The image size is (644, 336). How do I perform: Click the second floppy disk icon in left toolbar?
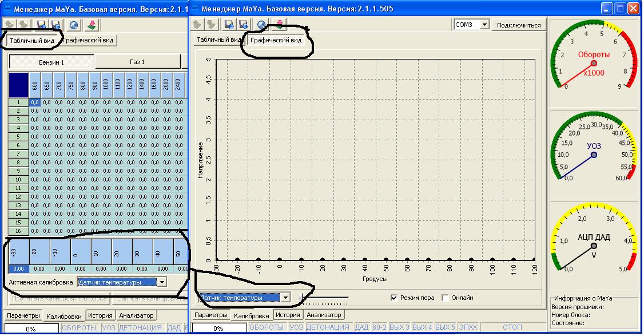56,25
